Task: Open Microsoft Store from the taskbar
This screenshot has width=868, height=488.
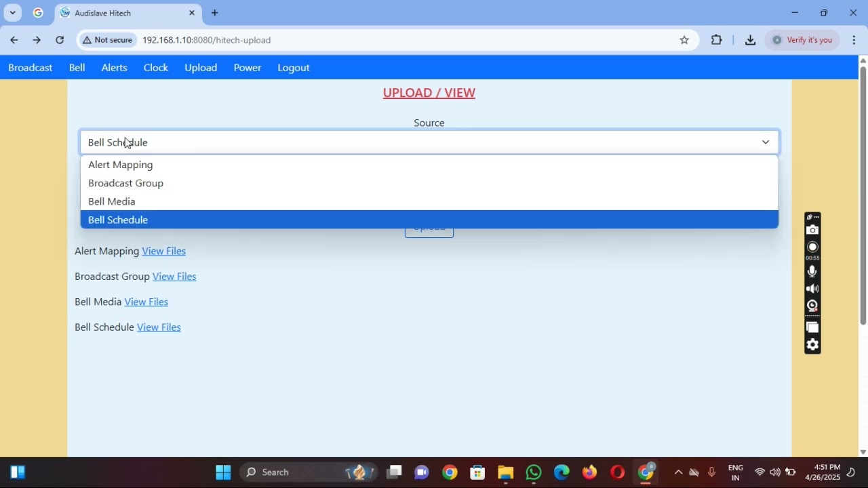Action: tap(478, 472)
